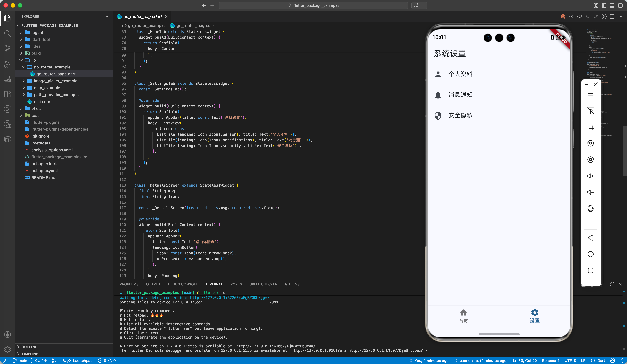Image resolution: width=627 pixels, height=364 pixels.
Task: Toggle secondary side bar layout button
Action: pyautogui.click(x=621, y=5)
